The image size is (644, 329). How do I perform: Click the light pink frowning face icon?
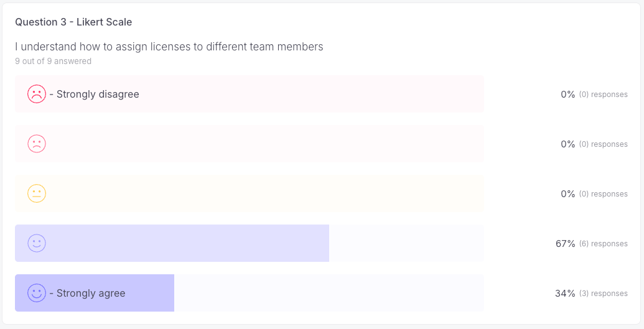[x=37, y=144]
